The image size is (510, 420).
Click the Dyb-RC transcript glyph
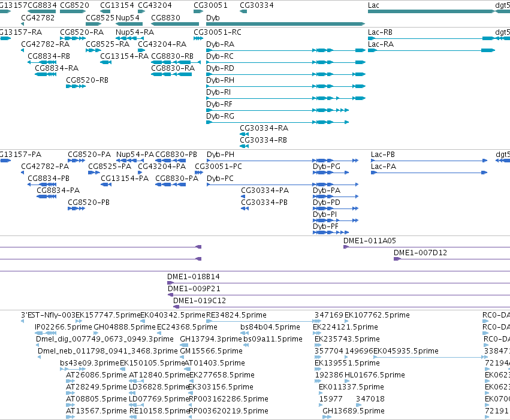[286, 62]
